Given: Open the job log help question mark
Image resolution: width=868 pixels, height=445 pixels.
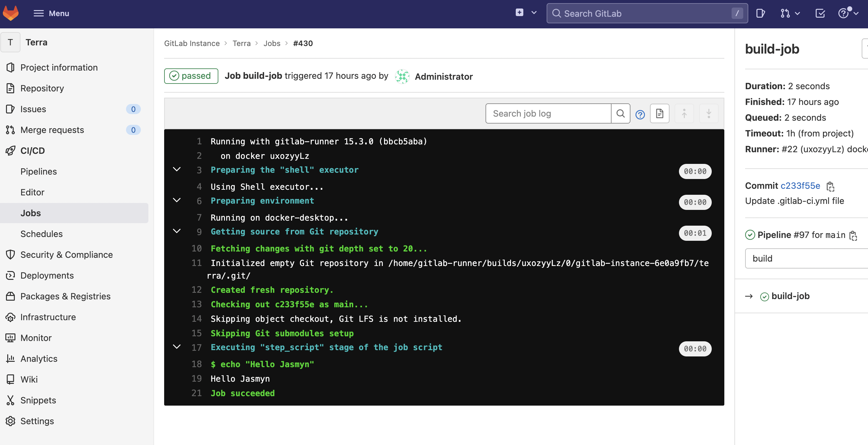Looking at the screenshot, I should point(640,115).
